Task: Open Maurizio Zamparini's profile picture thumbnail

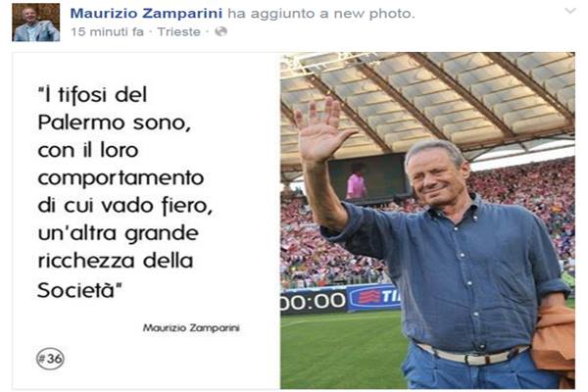Action: 36,23
